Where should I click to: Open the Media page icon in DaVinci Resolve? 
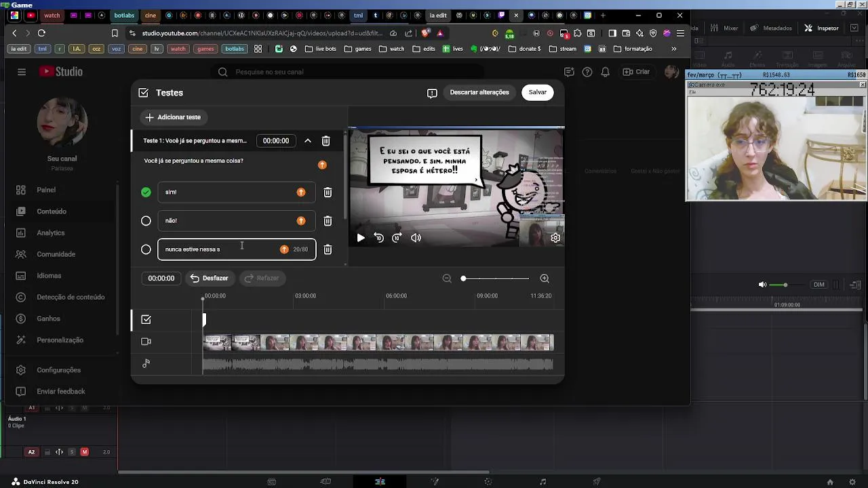tap(271, 482)
